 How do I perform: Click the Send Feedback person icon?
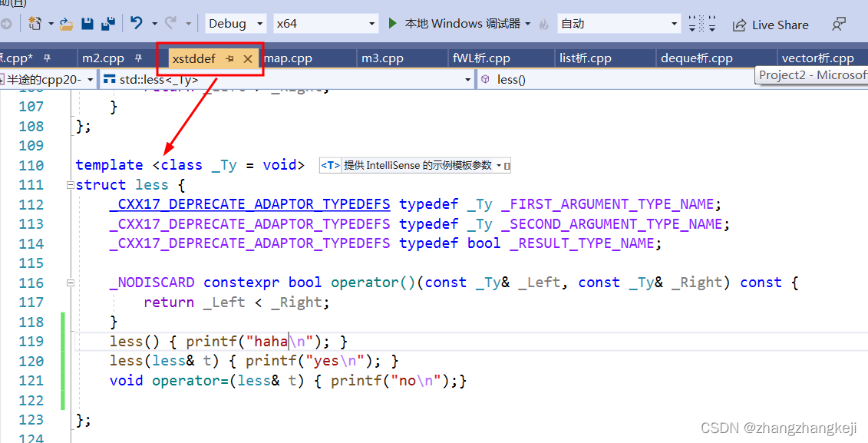click(x=839, y=25)
